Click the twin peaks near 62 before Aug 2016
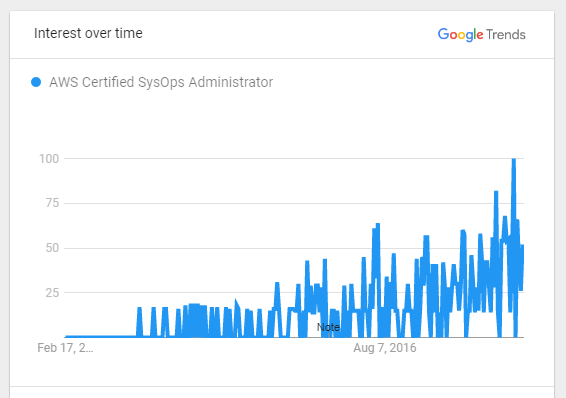Screen dimensions: 566x398 click(x=376, y=227)
